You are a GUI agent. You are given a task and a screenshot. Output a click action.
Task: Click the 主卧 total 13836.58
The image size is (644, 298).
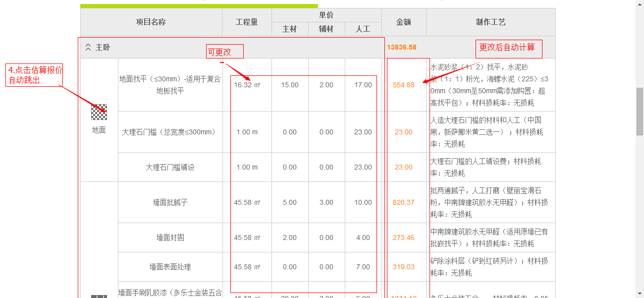pyautogui.click(x=402, y=48)
